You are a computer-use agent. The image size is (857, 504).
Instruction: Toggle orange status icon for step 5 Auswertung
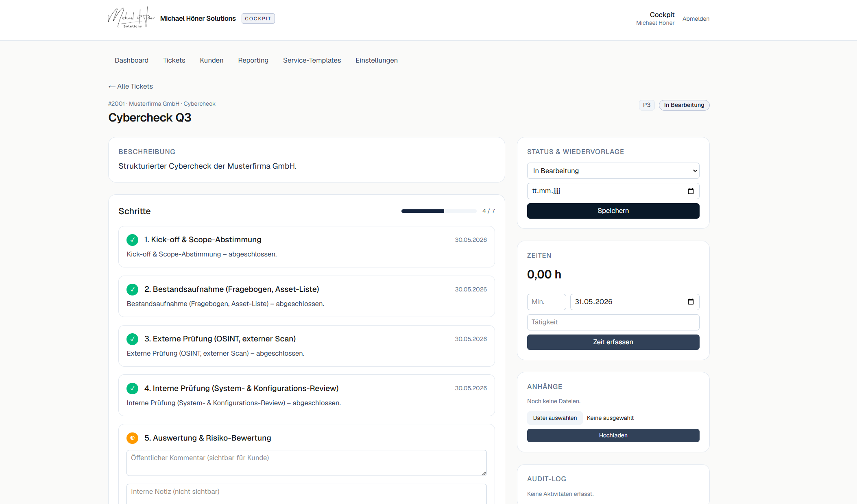tap(132, 438)
